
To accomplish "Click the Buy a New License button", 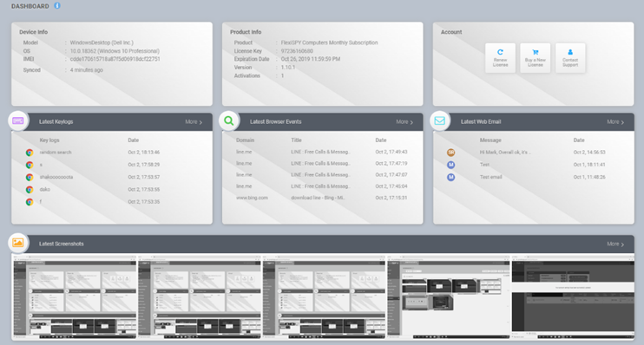I will coord(536,58).
